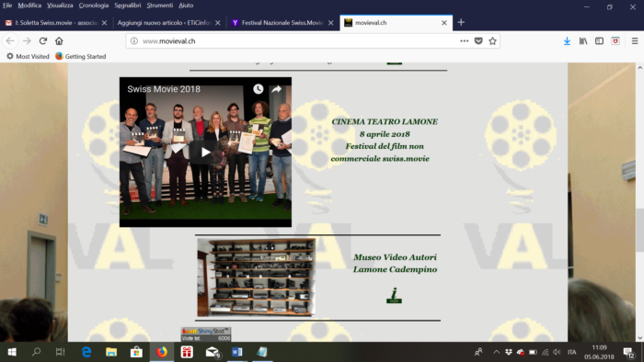Open page actions three-dot menu

coord(464,41)
